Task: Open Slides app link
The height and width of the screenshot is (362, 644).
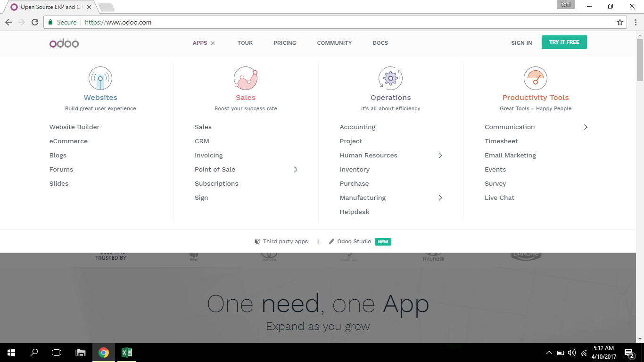Action: tap(59, 183)
